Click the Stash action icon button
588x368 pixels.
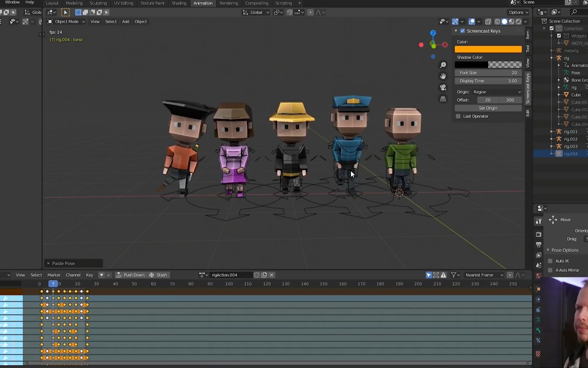158,275
